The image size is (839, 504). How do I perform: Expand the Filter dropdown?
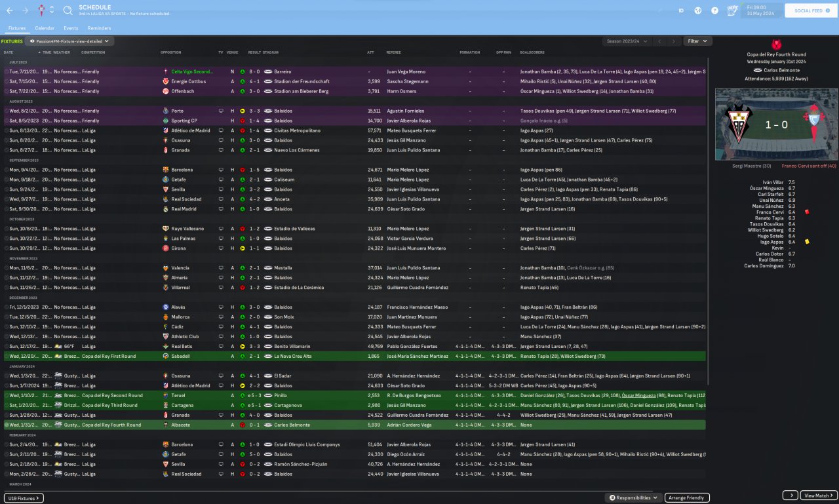click(697, 41)
